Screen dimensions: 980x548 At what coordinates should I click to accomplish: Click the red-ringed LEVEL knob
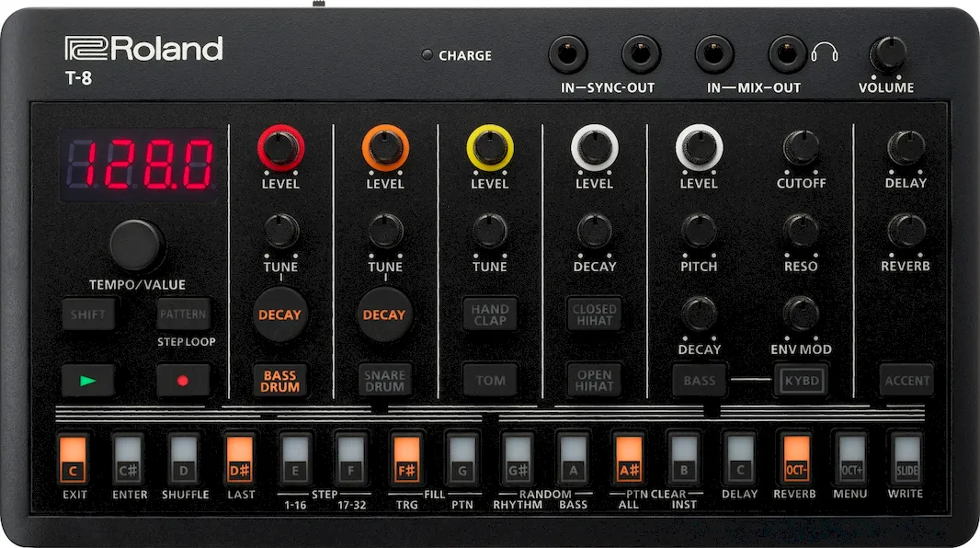tap(280, 148)
